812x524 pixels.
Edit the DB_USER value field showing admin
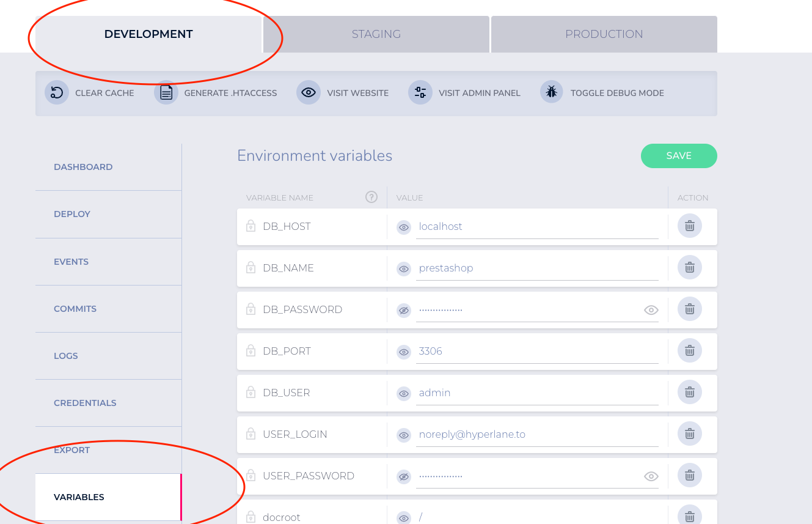click(x=537, y=393)
